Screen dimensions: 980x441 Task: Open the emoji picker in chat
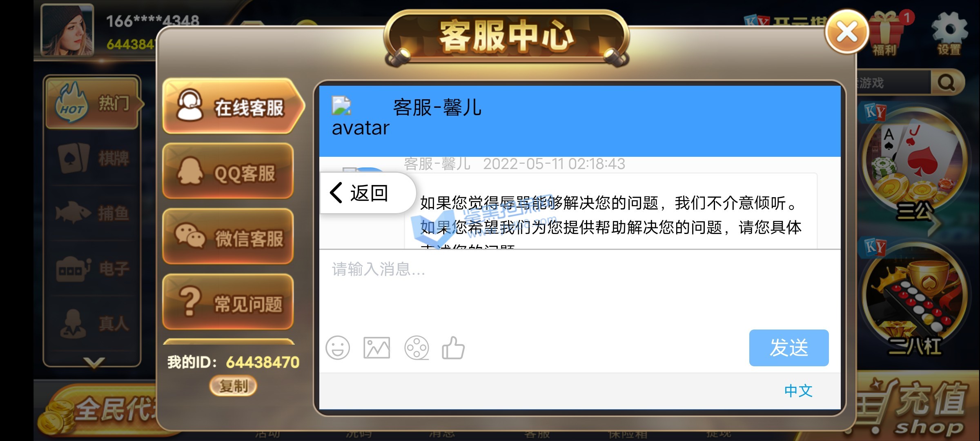click(x=338, y=348)
